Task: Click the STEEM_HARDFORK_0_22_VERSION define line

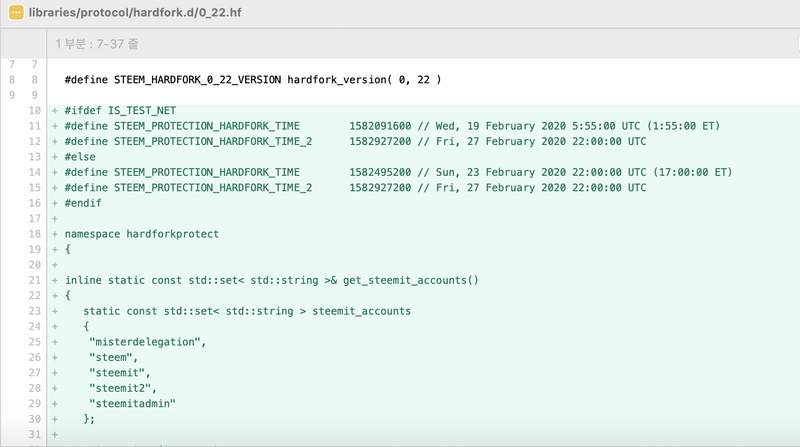Action: pyautogui.click(x=253, y=80)
